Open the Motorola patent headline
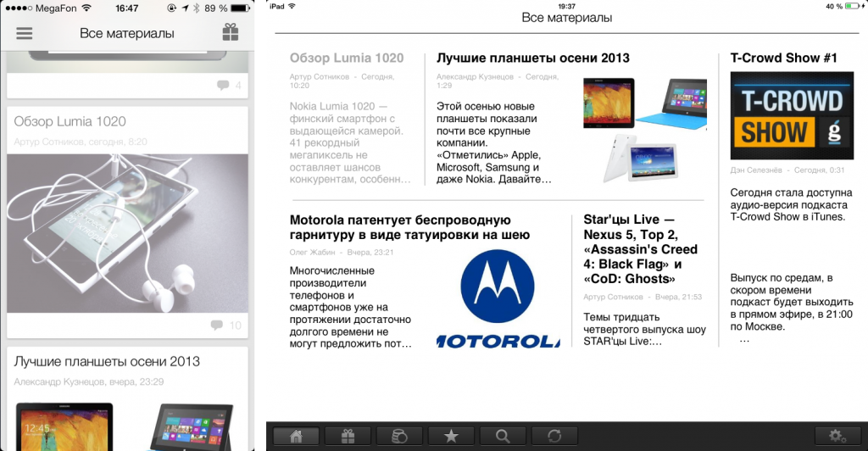 click(x=409, y=227)
